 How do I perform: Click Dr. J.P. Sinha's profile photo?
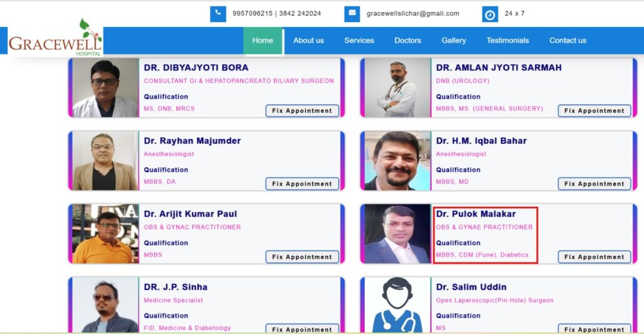coord(106,304)
